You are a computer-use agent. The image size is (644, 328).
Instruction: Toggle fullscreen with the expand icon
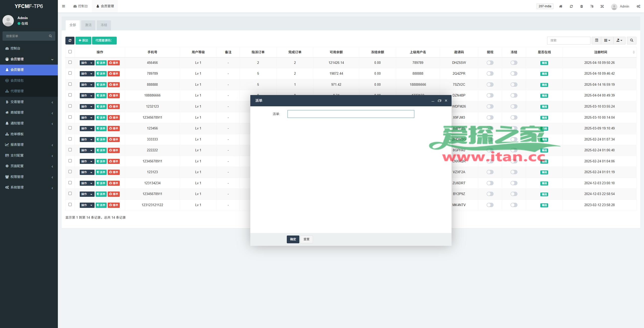click(x=602, y=6)
